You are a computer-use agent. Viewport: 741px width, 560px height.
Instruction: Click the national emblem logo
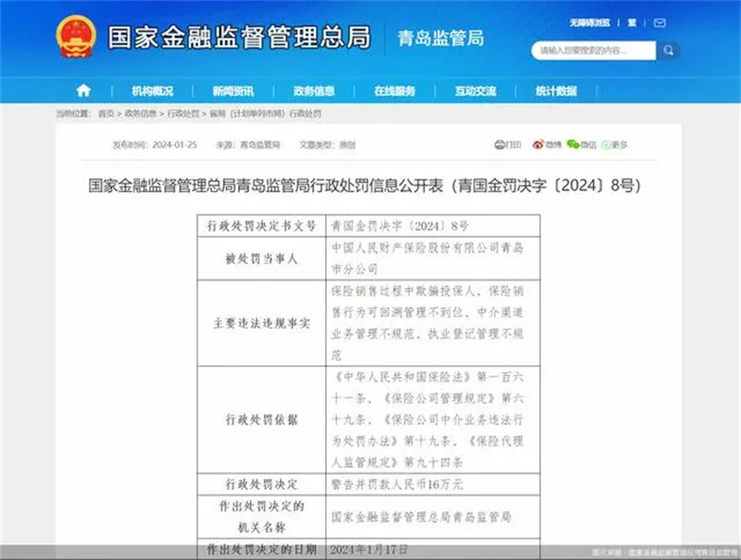(76, 36)
